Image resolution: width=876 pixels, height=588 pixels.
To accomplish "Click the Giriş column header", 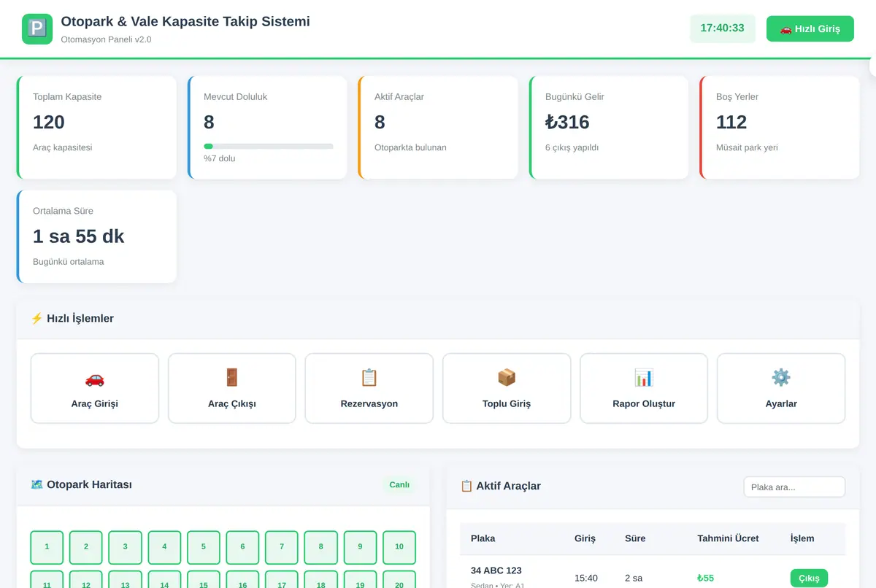I will point(585,538).
